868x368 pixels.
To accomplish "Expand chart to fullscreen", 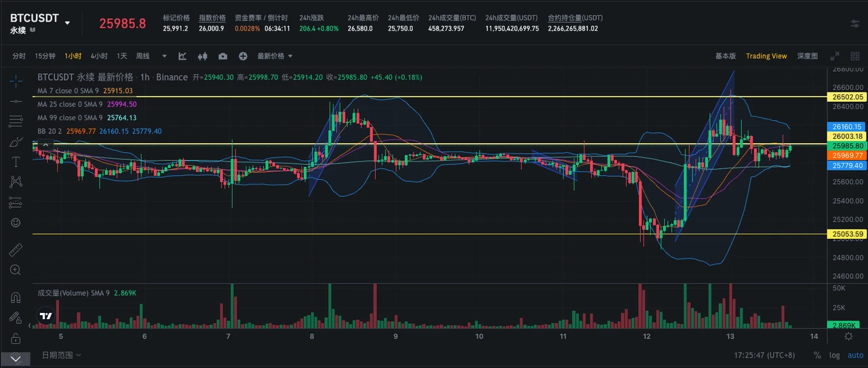I will [x=835, y=56].
